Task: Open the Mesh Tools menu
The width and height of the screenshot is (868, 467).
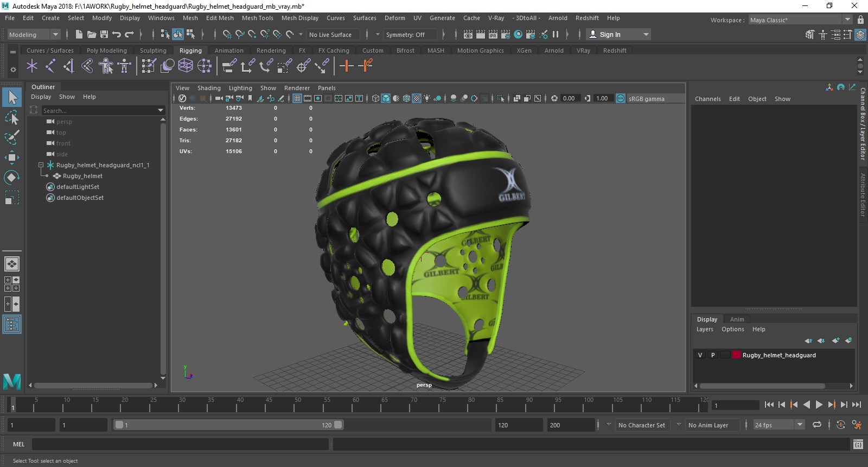Action: [x=257, y=18]
